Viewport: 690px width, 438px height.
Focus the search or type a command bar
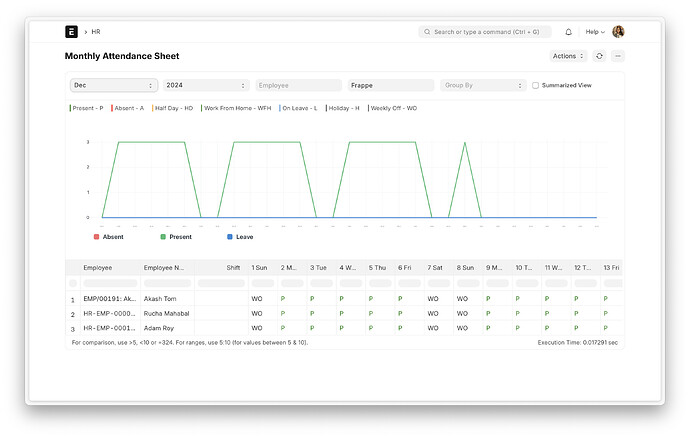(484, 32)
